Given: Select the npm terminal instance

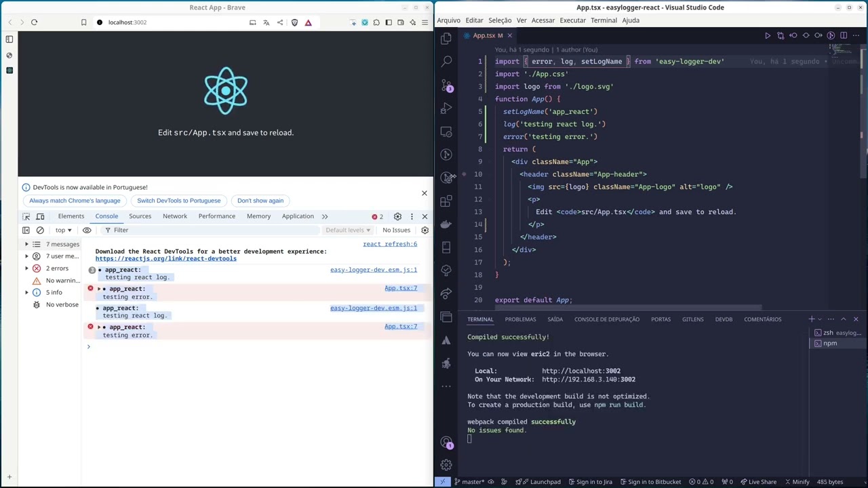Looking at the screenshot, I should pyautogui.click(x=838, y=344).
